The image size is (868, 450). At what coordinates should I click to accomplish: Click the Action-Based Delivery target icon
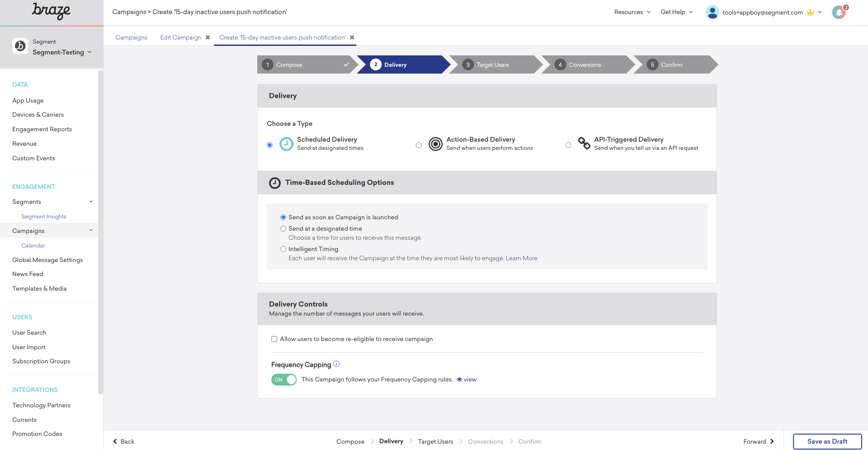[x=435, y=144]
